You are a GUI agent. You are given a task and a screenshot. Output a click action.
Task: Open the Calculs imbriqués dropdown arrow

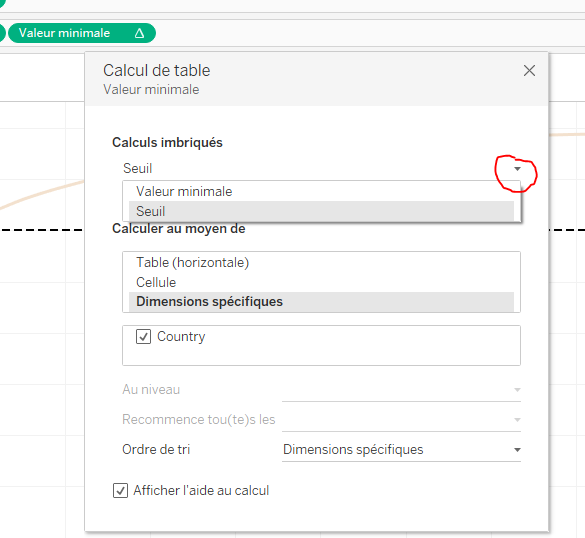click(x=517, y=169)
